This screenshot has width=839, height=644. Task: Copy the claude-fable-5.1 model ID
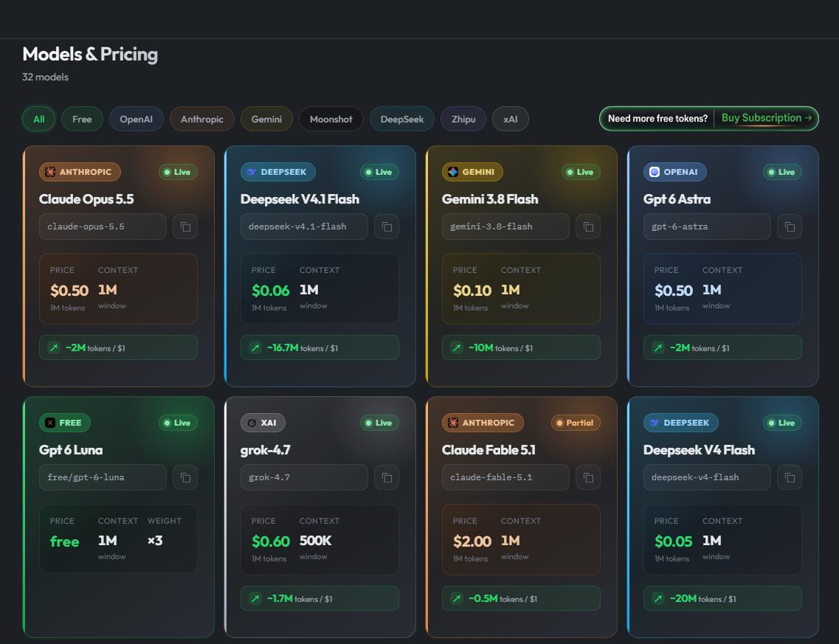[x=588, y=477]
